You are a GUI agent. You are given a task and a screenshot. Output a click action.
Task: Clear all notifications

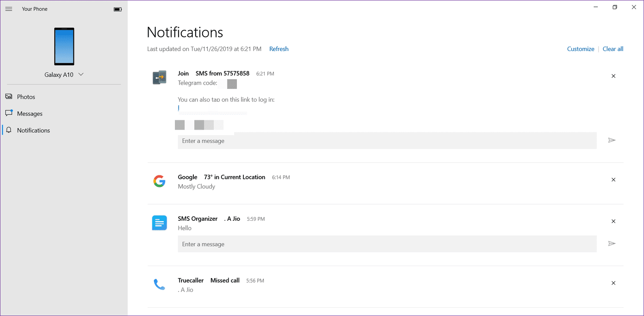pyautogui.click(x=613, y=49)
